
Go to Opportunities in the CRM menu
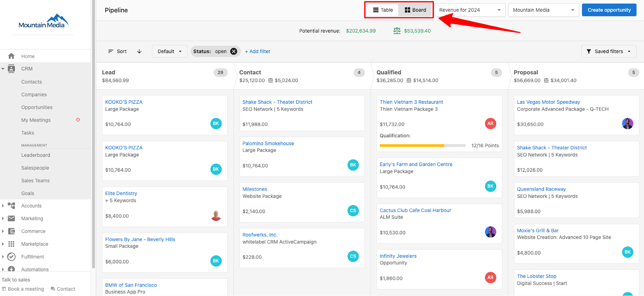37,107
